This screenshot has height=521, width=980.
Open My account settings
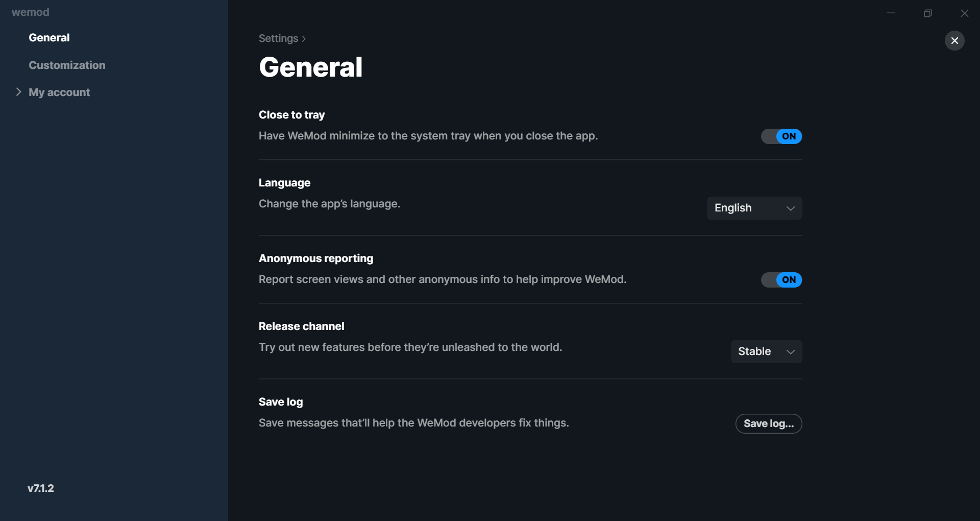(x=59, y=92)
